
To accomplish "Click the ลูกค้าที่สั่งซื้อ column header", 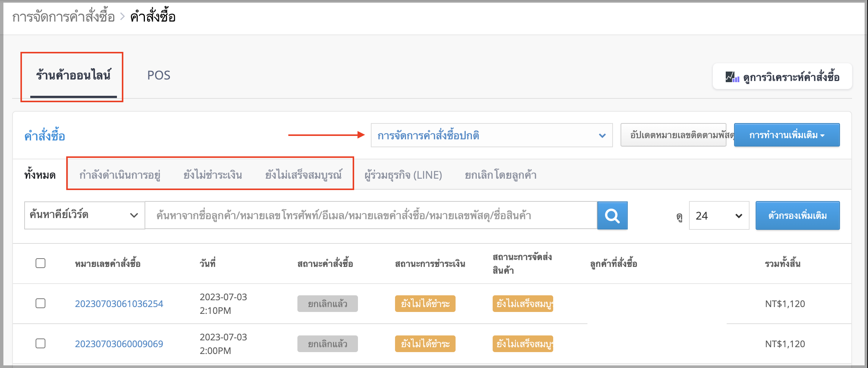I will 614,264.
